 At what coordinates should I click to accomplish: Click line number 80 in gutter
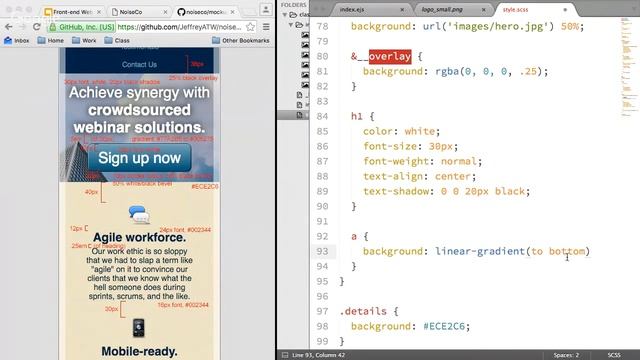tap(322, 56)
